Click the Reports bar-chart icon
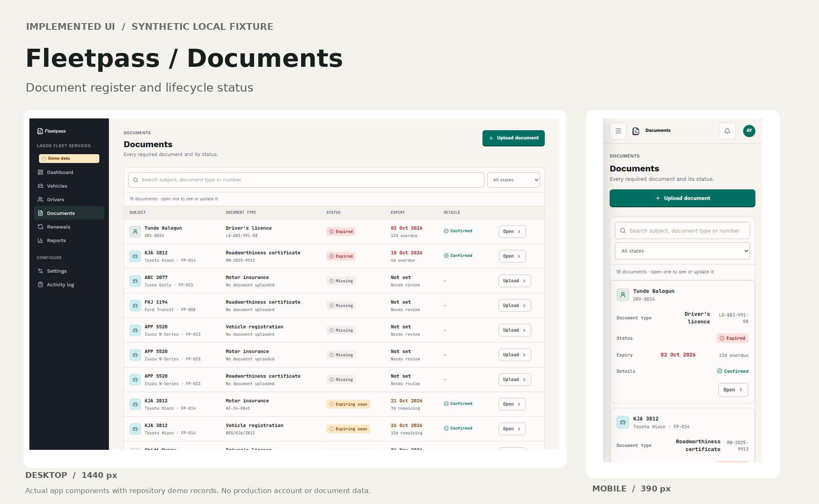This screenshot has height=504, width=819. click(40, 241)
